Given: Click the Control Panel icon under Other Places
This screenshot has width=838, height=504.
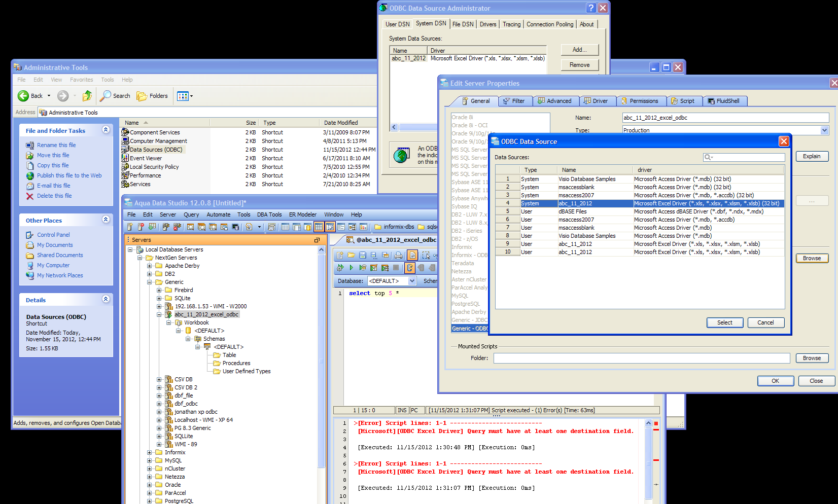Looking at the screenshot, I should (30, 235).
